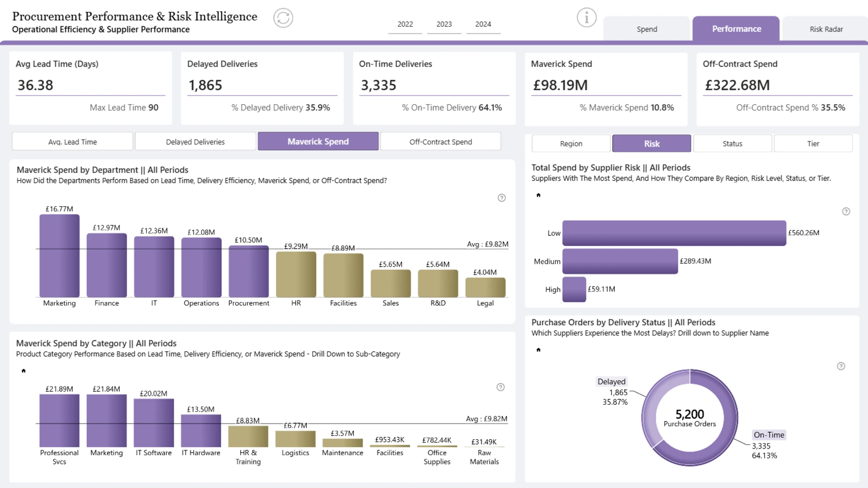Click the Procurement department bar
This screenshot has width=868, height=488.
tap(249, 271)
